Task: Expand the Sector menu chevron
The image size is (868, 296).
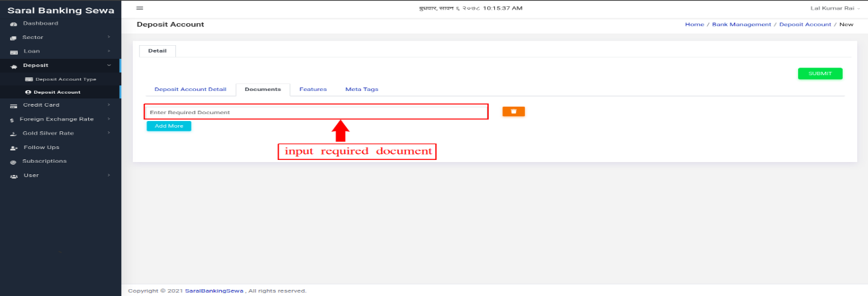Action: (x=109, y=37)
